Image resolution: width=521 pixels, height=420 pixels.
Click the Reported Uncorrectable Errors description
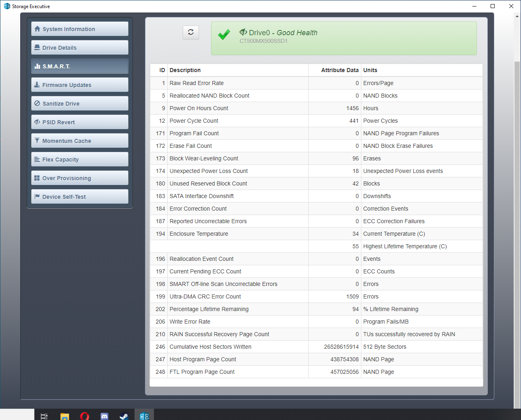click(208, 221)
